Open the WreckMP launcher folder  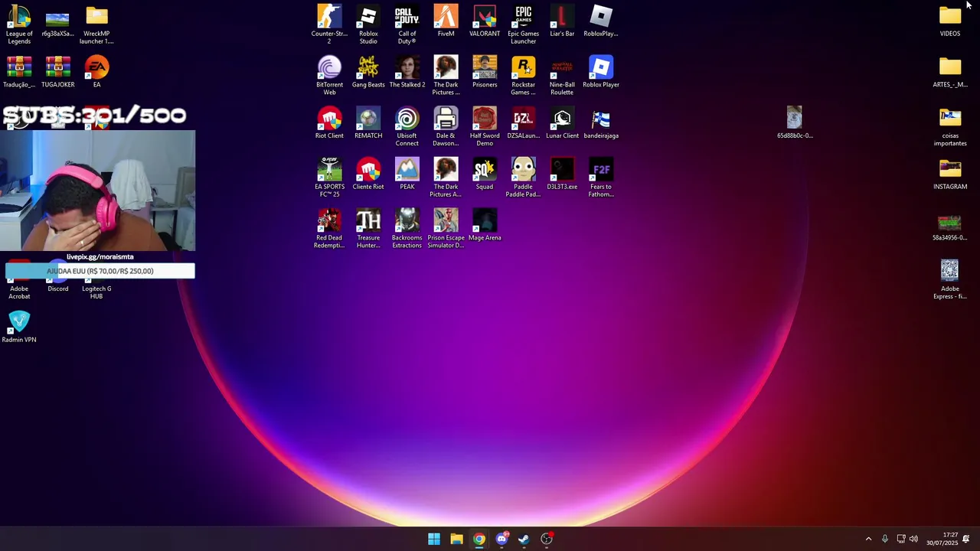click(x=96, y=24)
